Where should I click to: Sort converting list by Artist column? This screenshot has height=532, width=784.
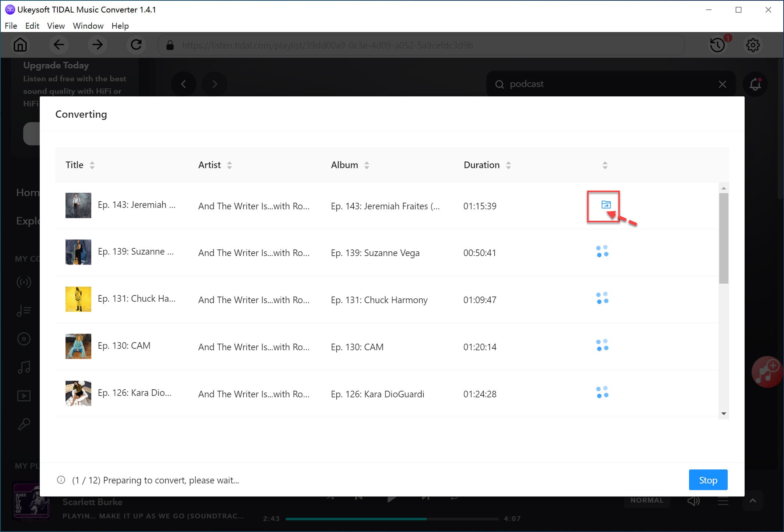click(x=229, y=165)
